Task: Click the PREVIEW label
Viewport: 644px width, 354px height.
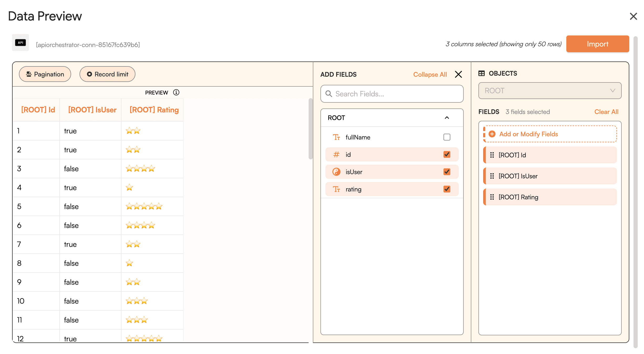Action: coord(156,92)
